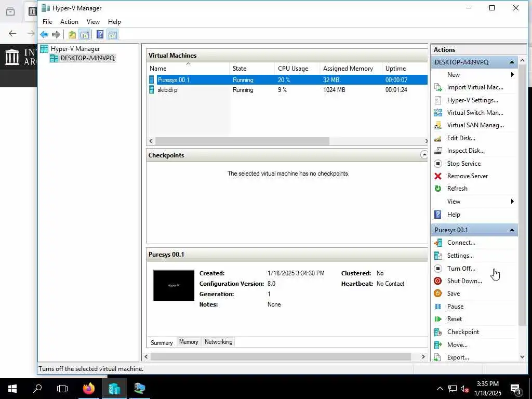
Task: Select the skibidi p virtual machine row
Action: [287, 90]
